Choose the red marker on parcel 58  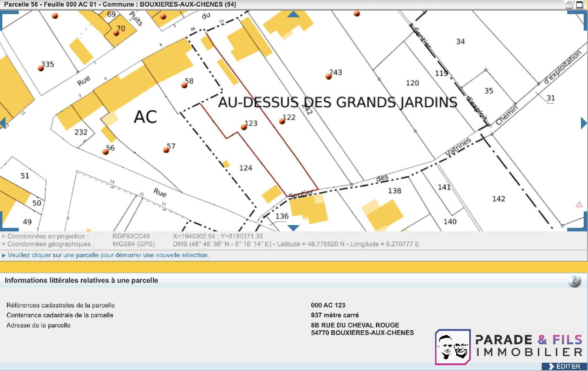184,85
